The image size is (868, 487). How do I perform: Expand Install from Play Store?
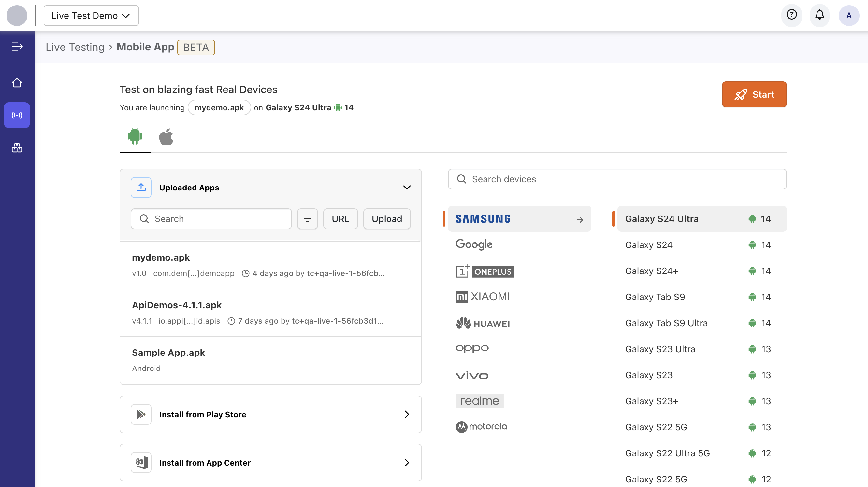click(270, 414)
